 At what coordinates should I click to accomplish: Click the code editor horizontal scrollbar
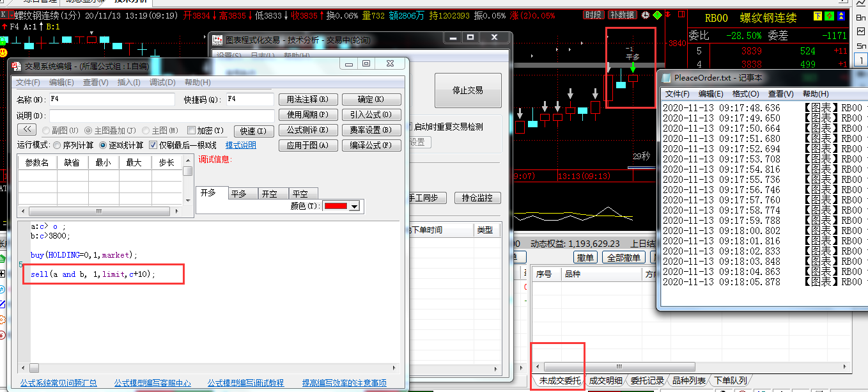(208, 368)
